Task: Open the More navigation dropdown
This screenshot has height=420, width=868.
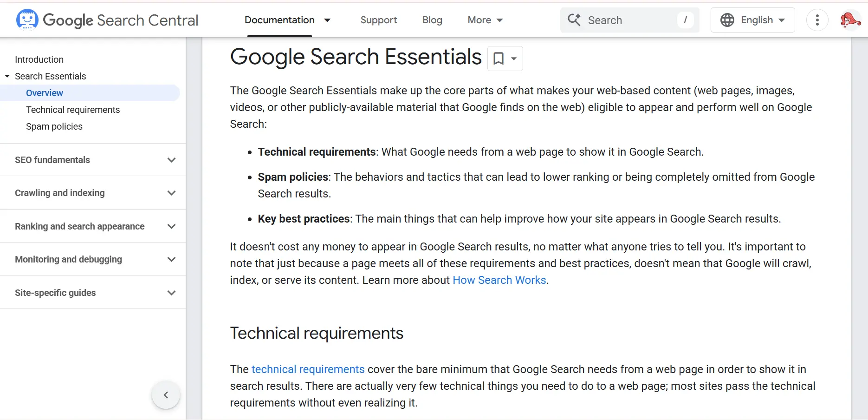Action: (485, 20)
